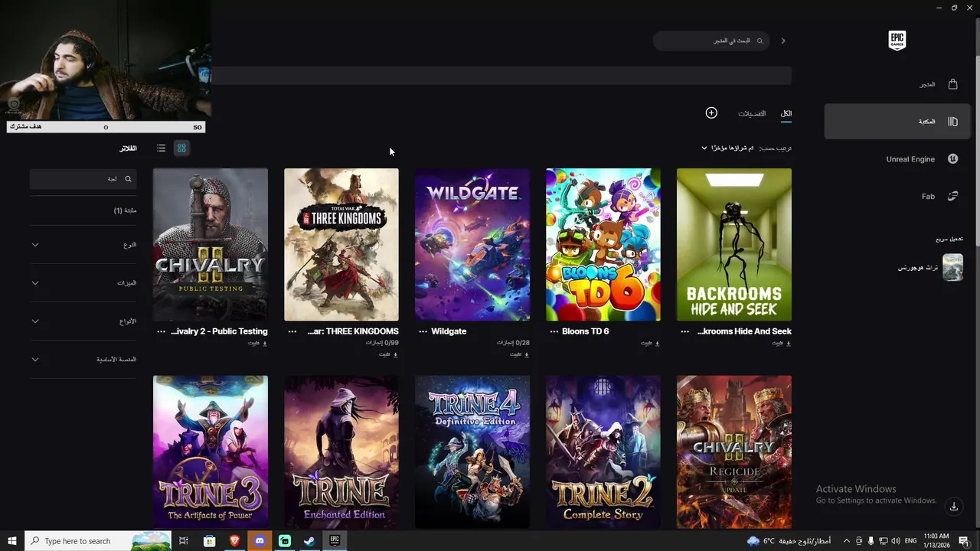Show hidden system tray icons

pos(847,541)
